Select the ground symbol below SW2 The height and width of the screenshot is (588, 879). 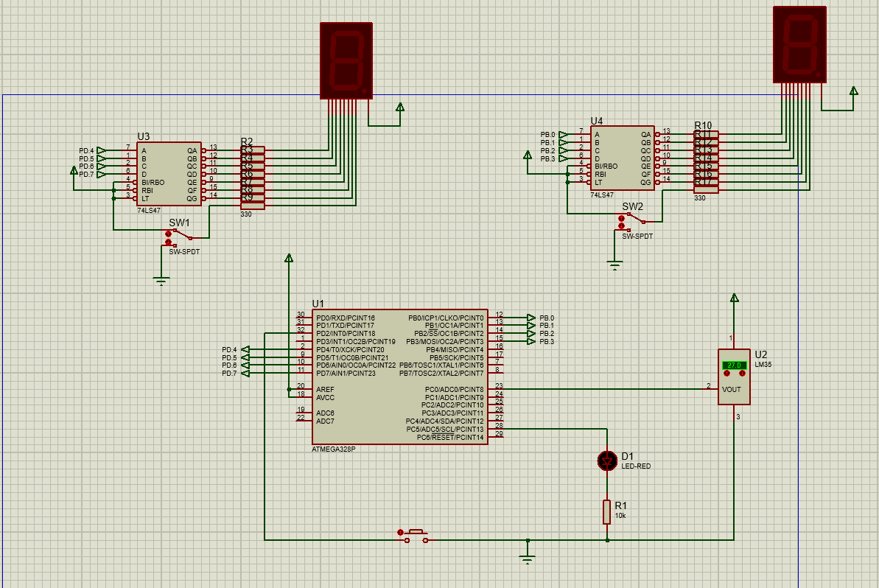click(x=615, y=265)
